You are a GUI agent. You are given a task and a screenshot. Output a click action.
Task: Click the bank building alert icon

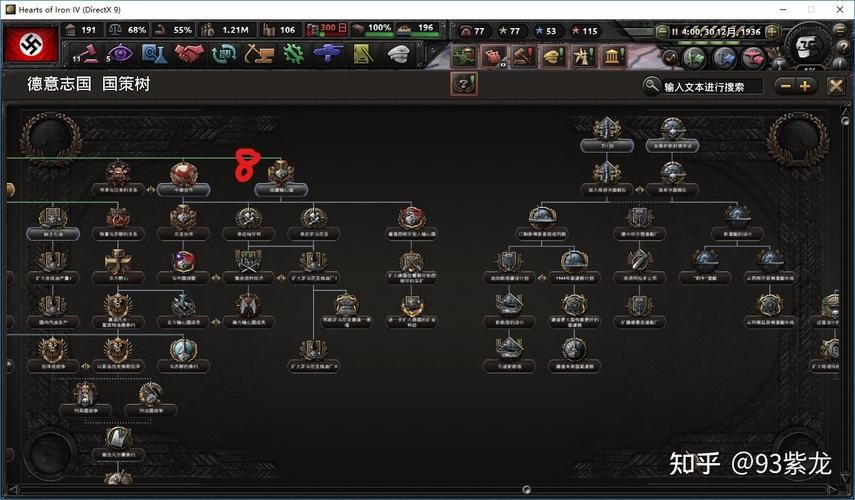coord(613,56)
